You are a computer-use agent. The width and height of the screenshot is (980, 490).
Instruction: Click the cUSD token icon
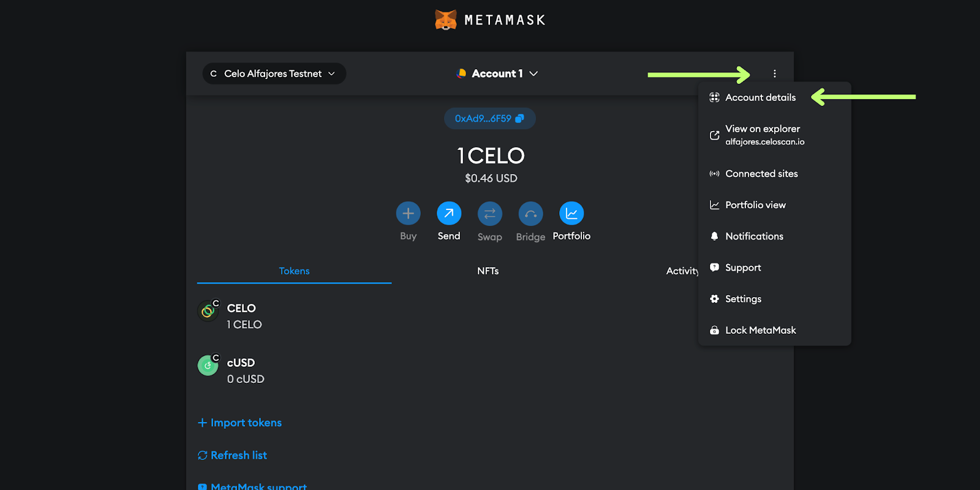point(208,365)
